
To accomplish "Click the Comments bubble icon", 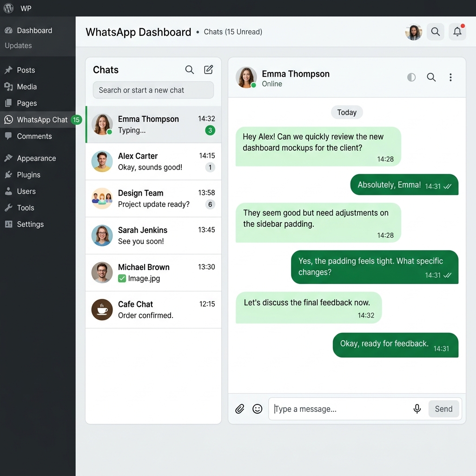I will point(8,136).
